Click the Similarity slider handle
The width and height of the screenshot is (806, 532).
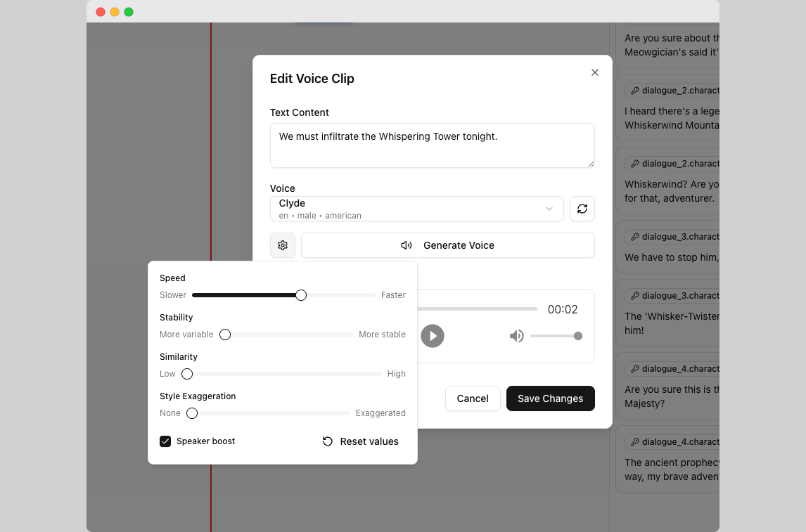(187, 374)
